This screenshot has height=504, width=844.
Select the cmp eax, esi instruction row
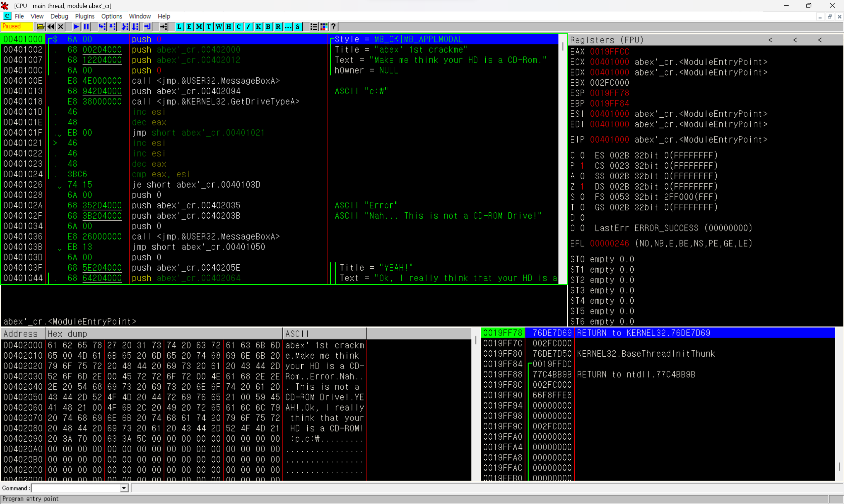[280, 174]
